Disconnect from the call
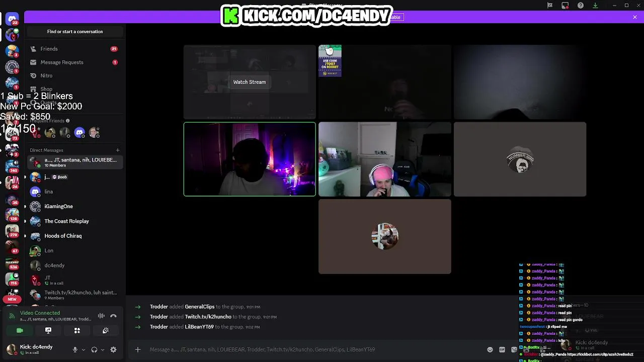Image resolution: width=644 pixels, height=362 pixels. pyautogui.click(x=113, y=316)
